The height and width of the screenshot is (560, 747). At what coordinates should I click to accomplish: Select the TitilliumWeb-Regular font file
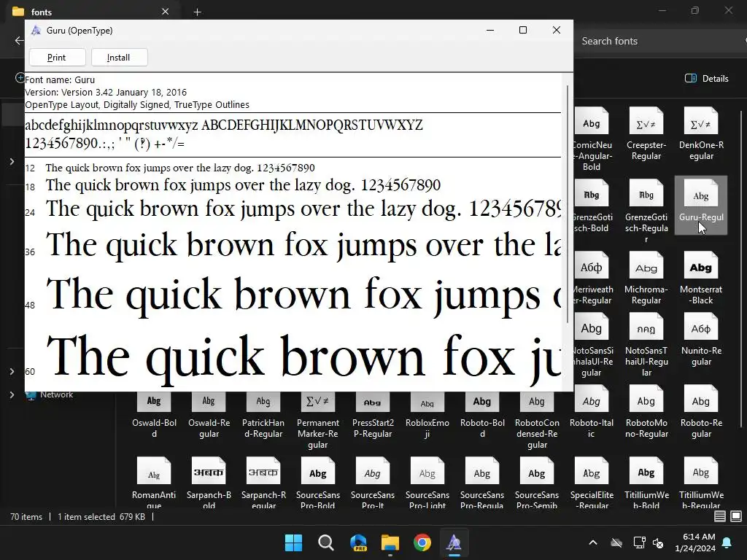[x=701, y=482]
